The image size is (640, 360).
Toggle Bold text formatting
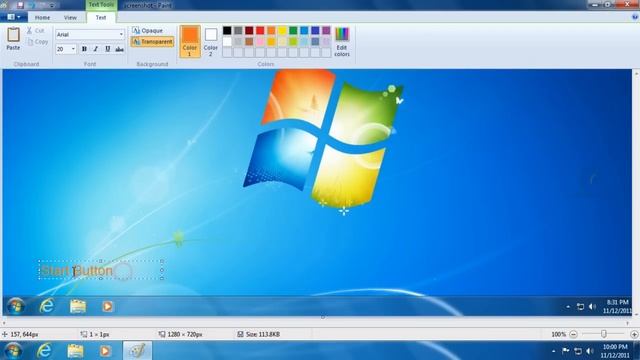point(84,49)
